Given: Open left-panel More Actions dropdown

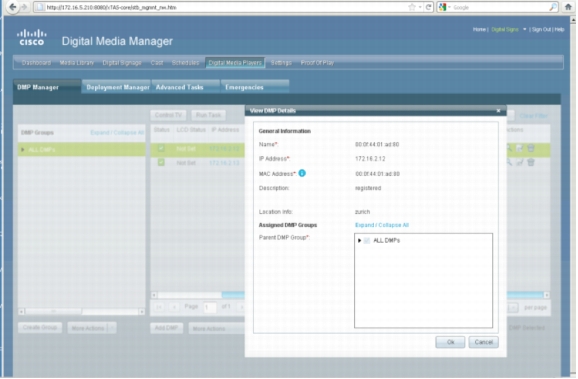Looking at the screenshot, I should pyautogui.click(x=92, y=328).
